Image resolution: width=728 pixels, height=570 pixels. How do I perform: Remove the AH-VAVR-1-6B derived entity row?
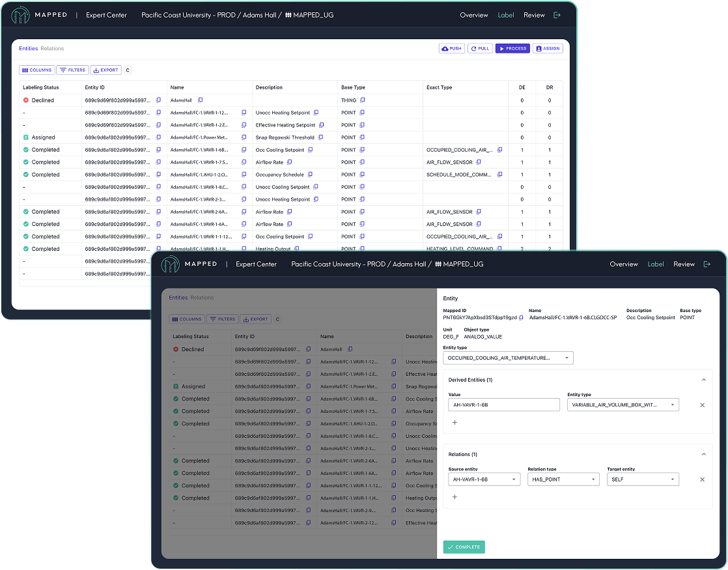click(x=702, y=405)
